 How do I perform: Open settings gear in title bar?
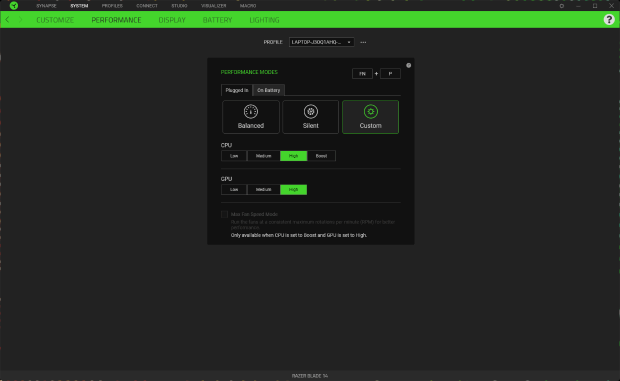click(x=561, y=6)
